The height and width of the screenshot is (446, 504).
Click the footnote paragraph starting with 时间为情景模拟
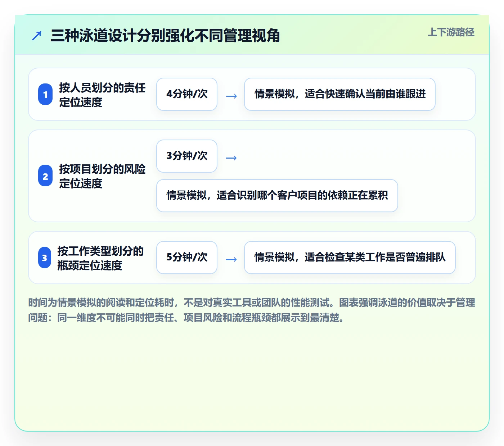pyautogui.click(x=252, y=310)
